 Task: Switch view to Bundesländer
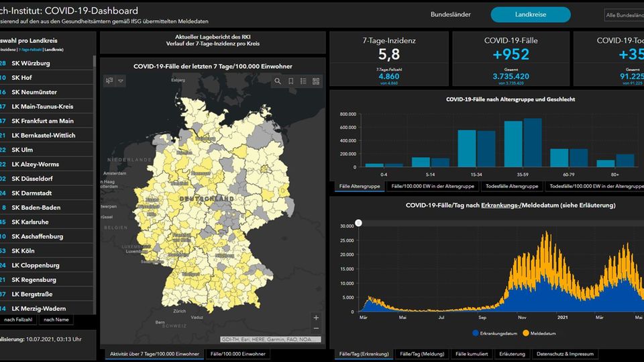[x=450, y=15]
